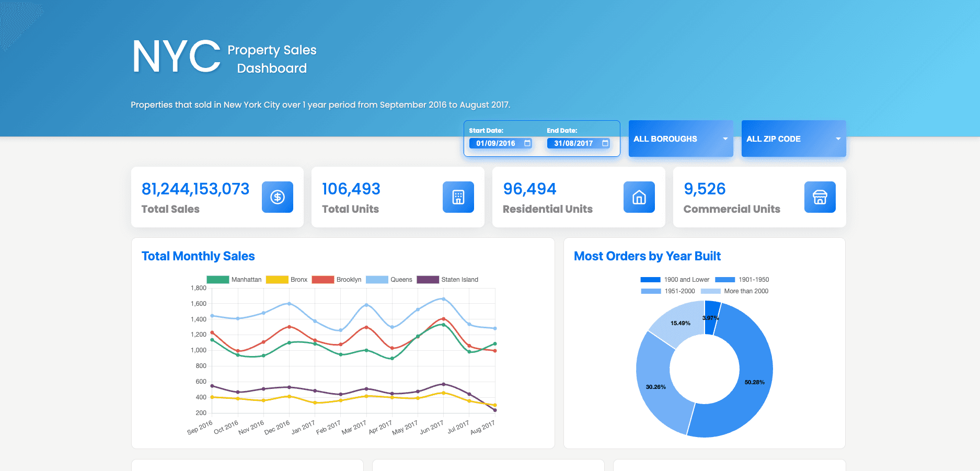Open the Start Date calendar picker icon
980x471 pixels.
(x=527, y=143)
